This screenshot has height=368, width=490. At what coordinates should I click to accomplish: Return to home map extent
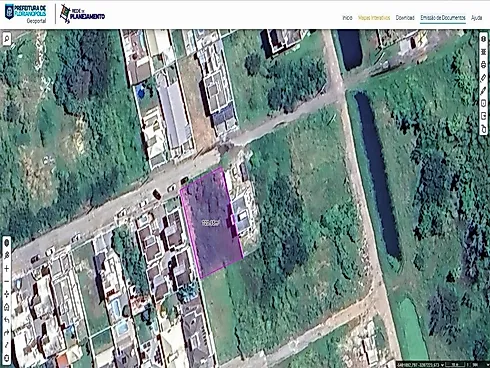tap(6, 307)
